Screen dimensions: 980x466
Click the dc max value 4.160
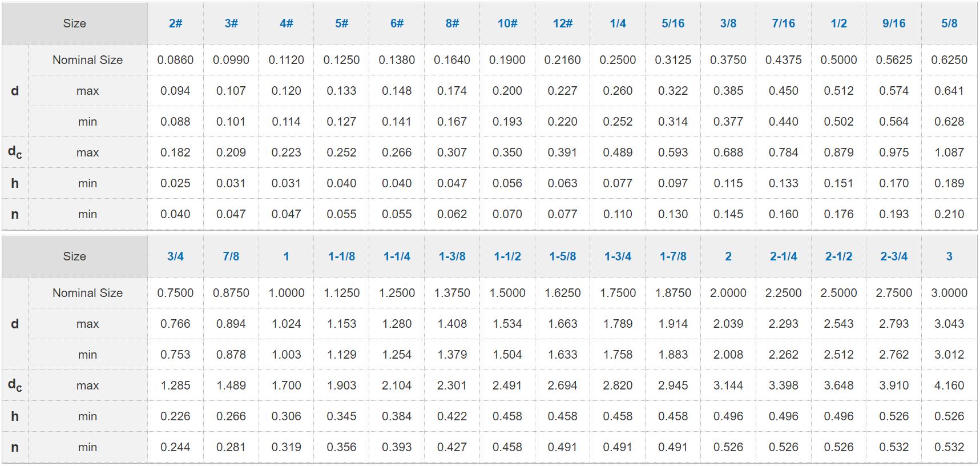coord(949,385)
